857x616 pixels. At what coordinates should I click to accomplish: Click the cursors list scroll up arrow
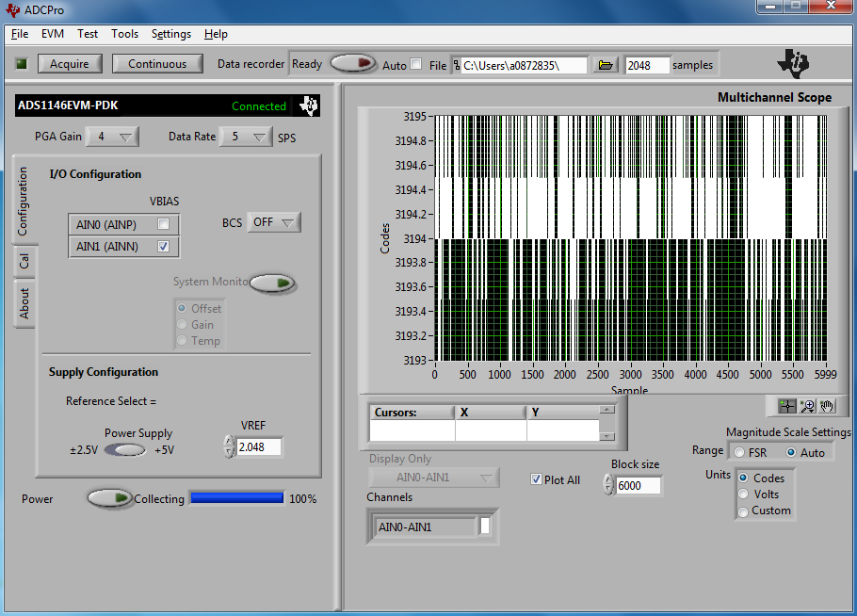(607, 410)
